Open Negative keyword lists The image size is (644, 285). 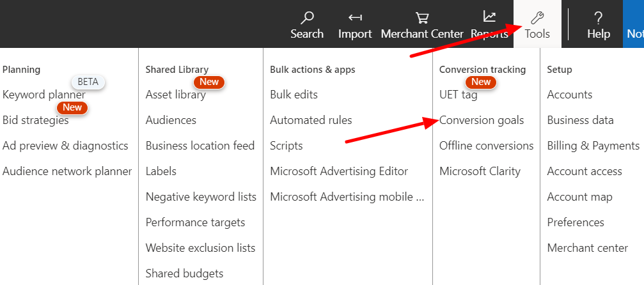(x=201, y=197)
